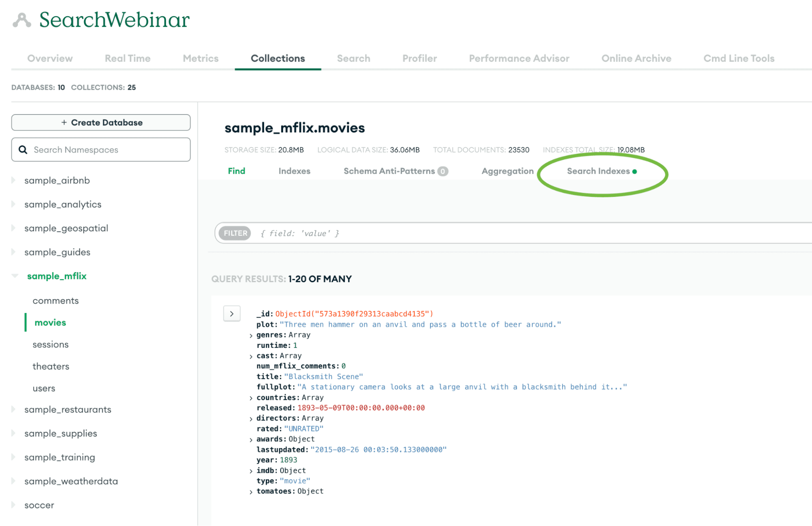Select the Find tab
This screenshot has height=526, width=812.
(236, 171)
